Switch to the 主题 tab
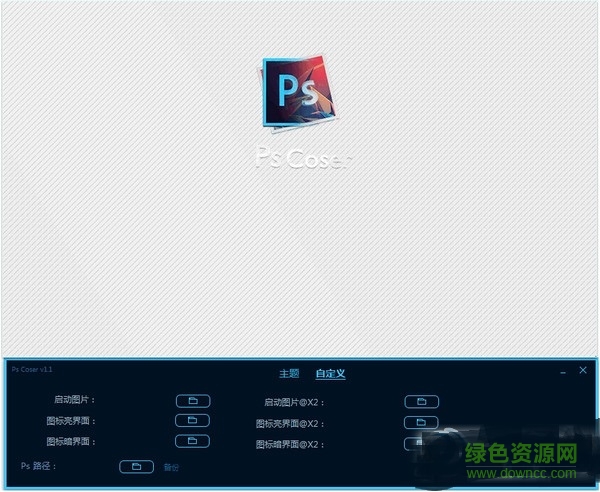 (x=289, y=374)
